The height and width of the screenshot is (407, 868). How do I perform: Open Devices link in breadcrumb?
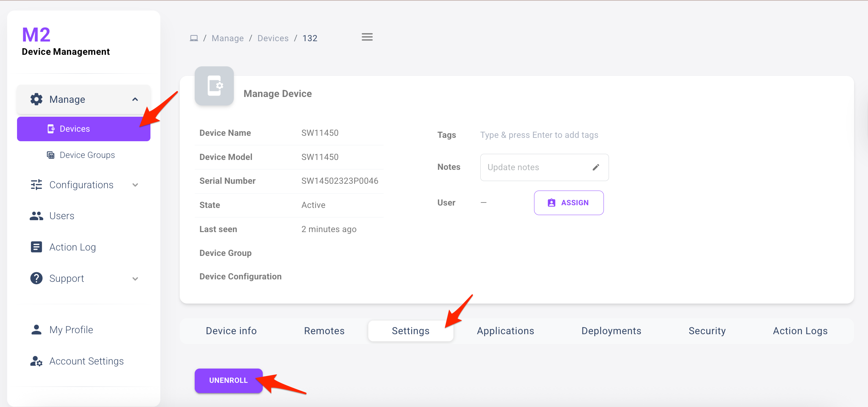click(x=273, y=38)
